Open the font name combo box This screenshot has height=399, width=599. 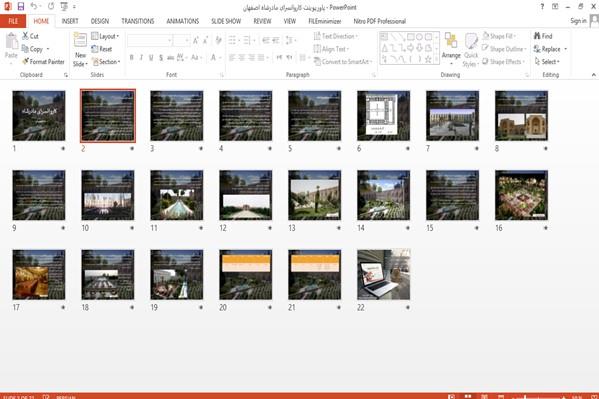pyautogui.click(x=149, y=40)
